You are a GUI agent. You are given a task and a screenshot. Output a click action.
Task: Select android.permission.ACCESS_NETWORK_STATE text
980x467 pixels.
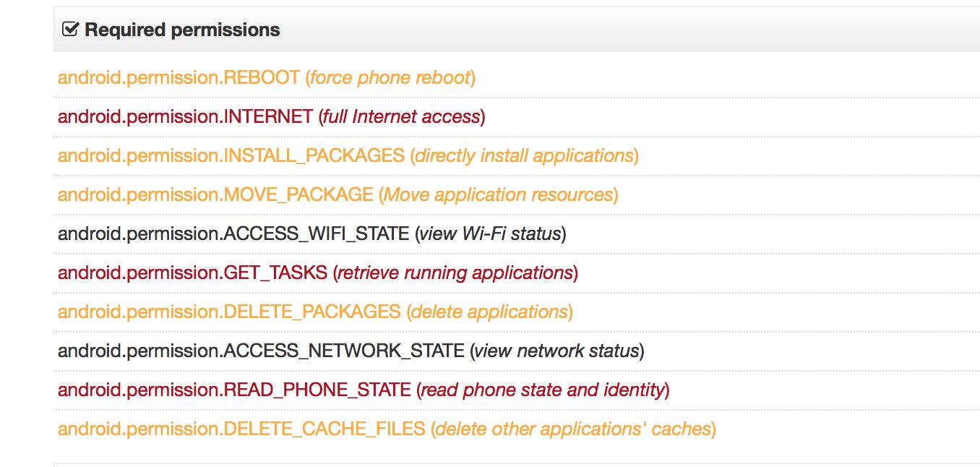pyautogui.click(x=261, y=351)
